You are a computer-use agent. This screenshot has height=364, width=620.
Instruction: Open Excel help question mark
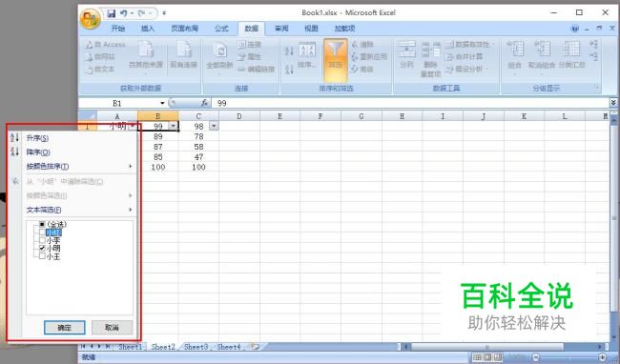coord(574,29)
